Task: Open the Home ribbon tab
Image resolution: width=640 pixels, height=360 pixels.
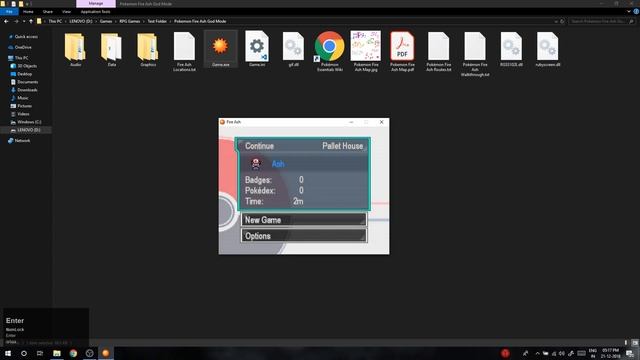Action: [x=28, y=11]
